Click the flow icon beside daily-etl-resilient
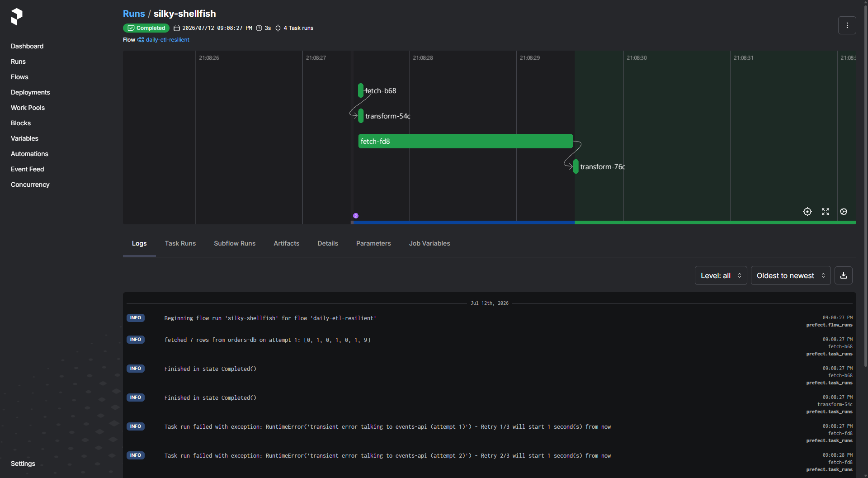 [141, 40]
